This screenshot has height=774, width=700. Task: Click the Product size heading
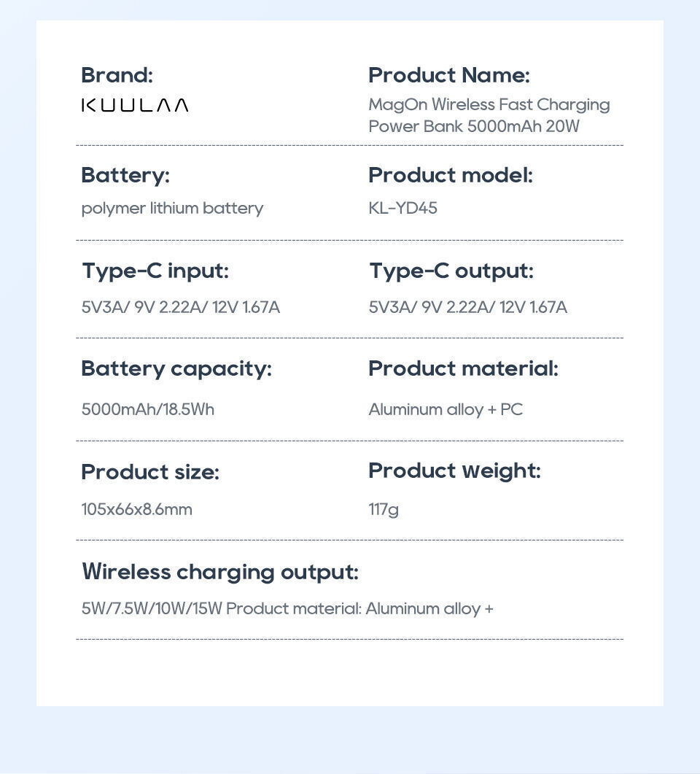(x=150, y=473)
